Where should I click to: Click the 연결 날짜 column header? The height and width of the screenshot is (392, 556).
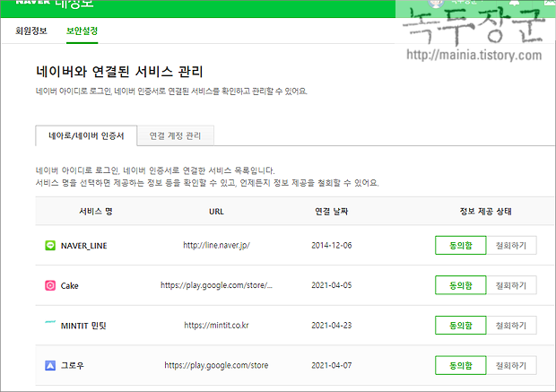[332, 212]
